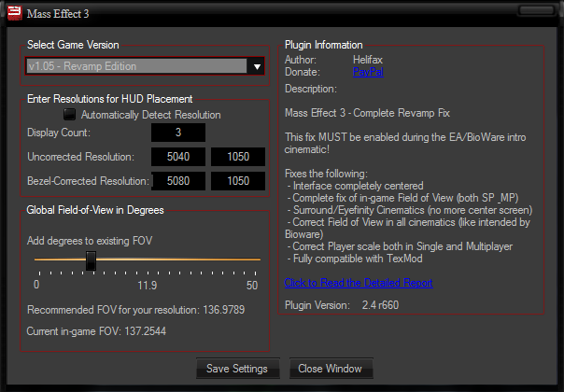
Task: Click the author name Helifax
Action: point(368,60)
